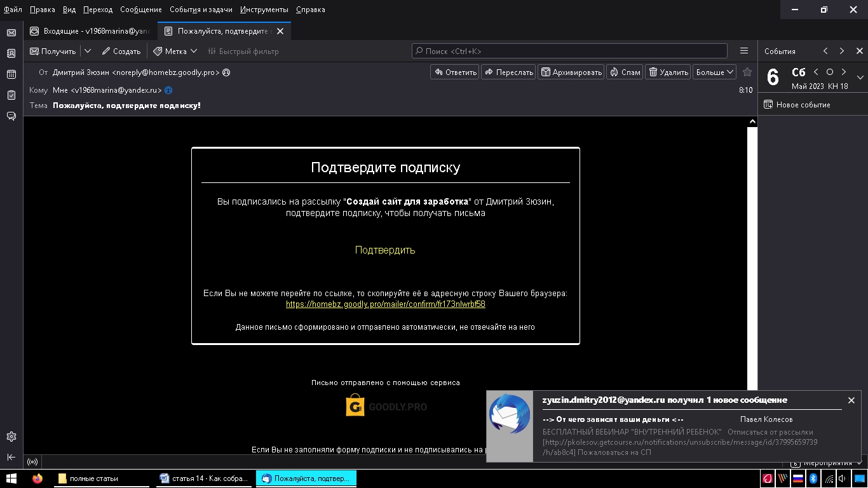Click Get Messages (Получить) button
Screen dimensions: 868x488
pos(53,51)
